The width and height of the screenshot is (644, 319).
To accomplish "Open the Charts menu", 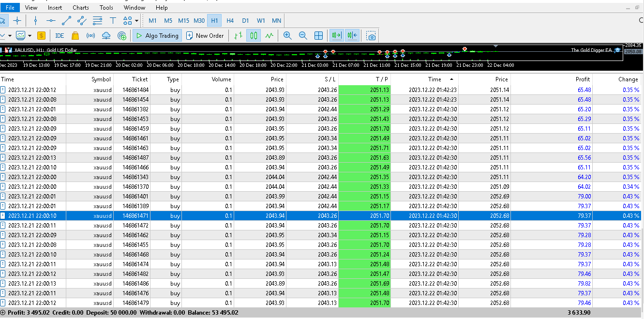I will pyautogui.click(x=81, y=7).
